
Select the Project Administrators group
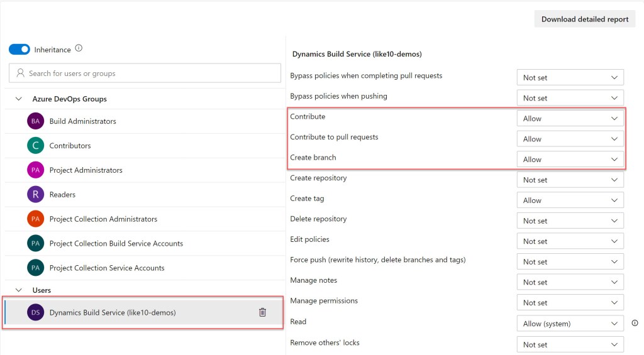pos(86,170)
